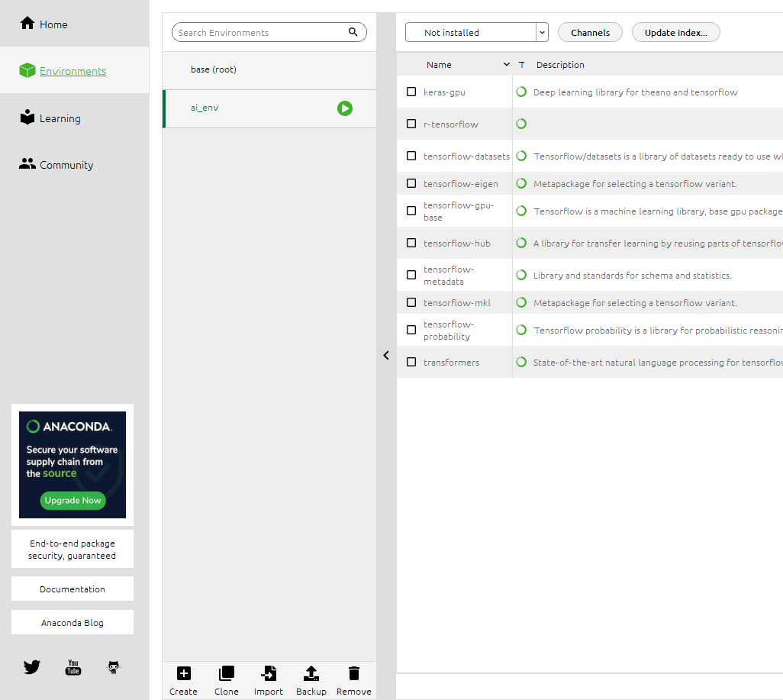The image size is (783, 700).
Task: Check the tensorflow-probability package checkbox
Action: pyautogui.click(x=411, y=330)
